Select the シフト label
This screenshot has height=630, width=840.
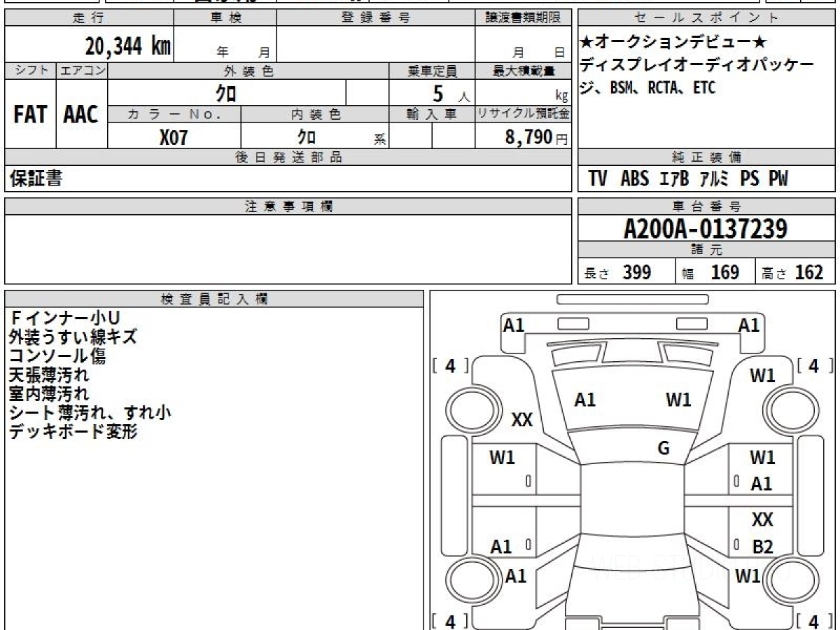(x=30, y=71)
